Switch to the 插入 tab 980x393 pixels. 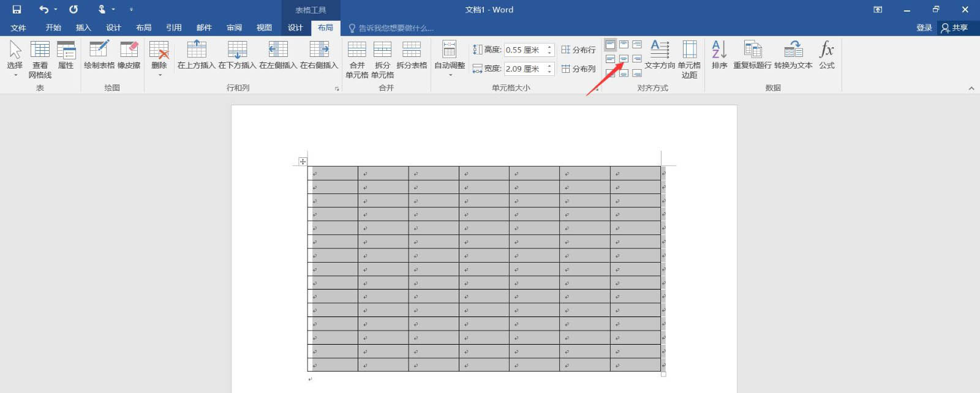pos(83,28)
